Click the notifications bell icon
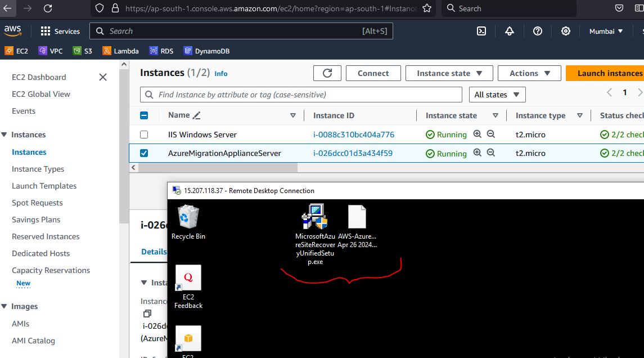This screenshot has height=358, width=644. [x=510, y=32]
